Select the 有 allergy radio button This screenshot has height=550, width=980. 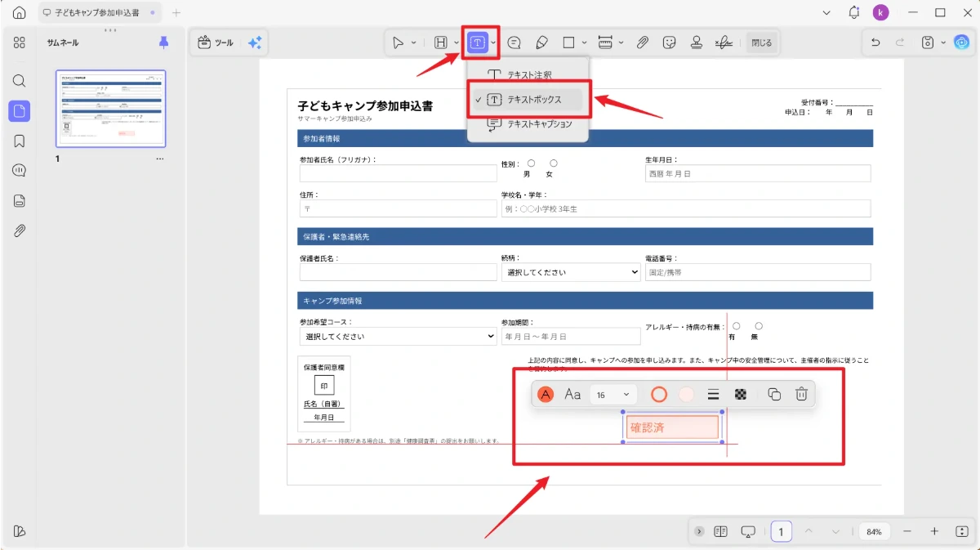tap(736, 325)
